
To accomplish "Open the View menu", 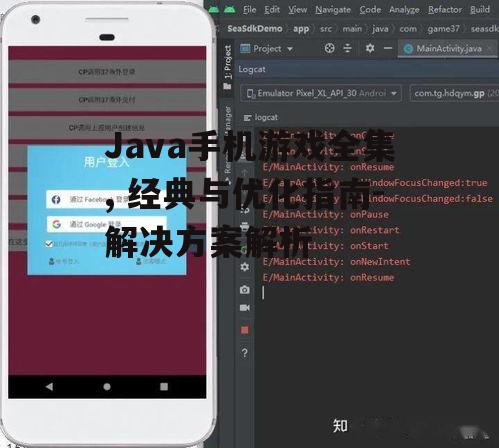I will click(x=297, y=10).
